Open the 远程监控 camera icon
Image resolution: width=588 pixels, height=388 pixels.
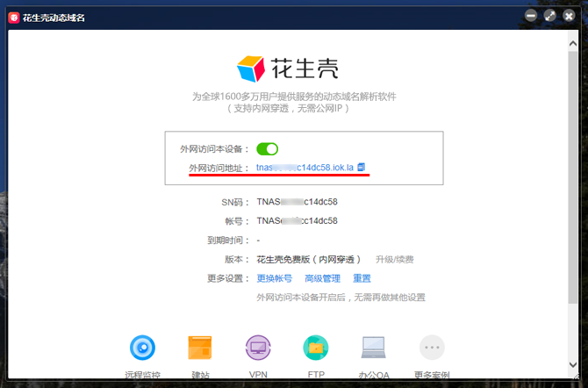click(143, 348)
